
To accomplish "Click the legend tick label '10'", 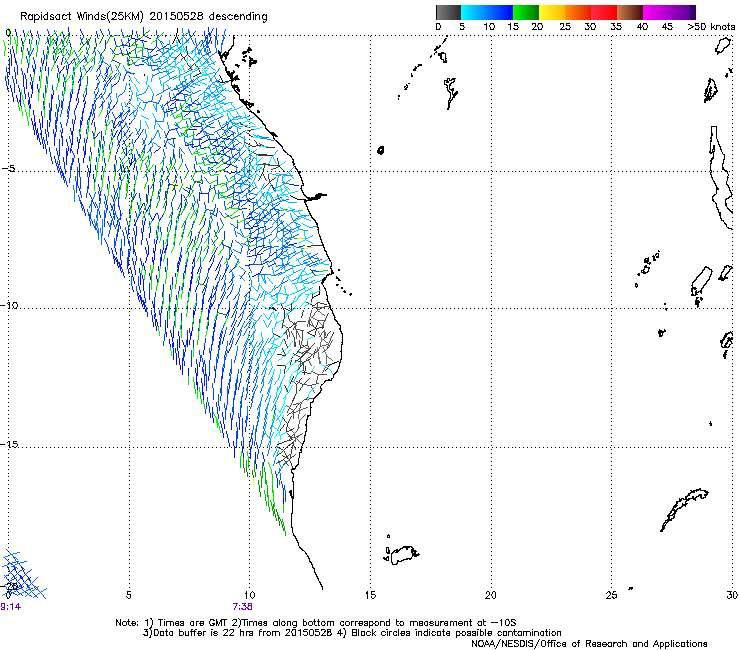I will [x=489, y=27].
